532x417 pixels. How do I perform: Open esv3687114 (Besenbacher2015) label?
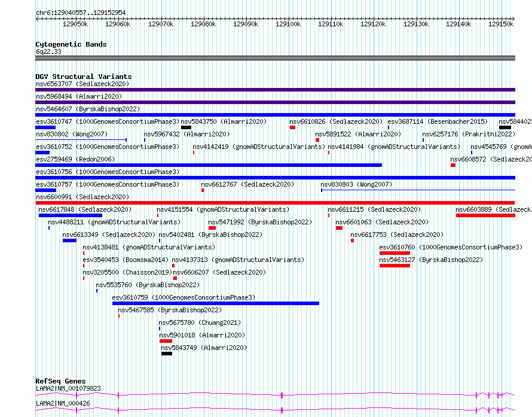pos(438,121)
